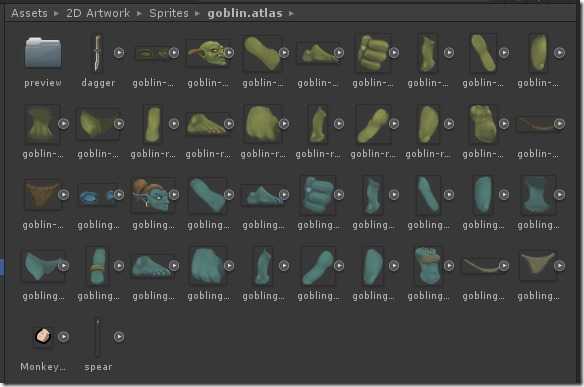
Task: Click the arrow after Assets breadcrumb
Action: click(56, 13)
